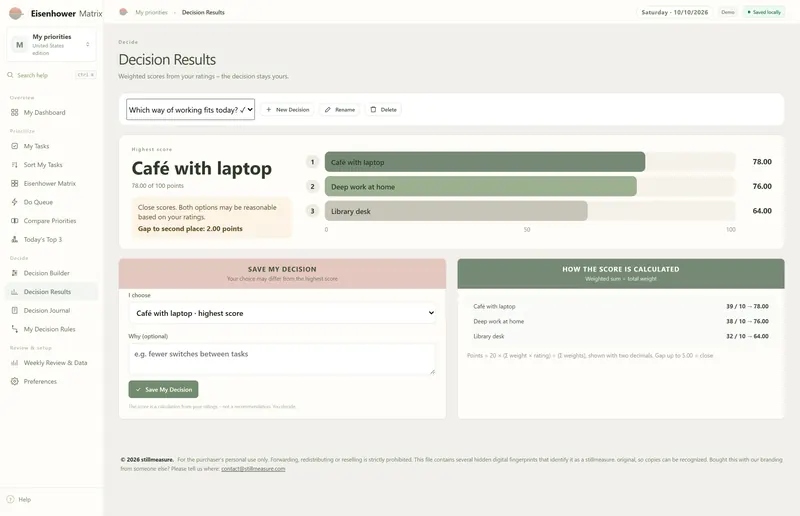
Task: Click 'Gap to second place: 2.00 points' text
Action: pyautogui.click(x=190, y=229)
